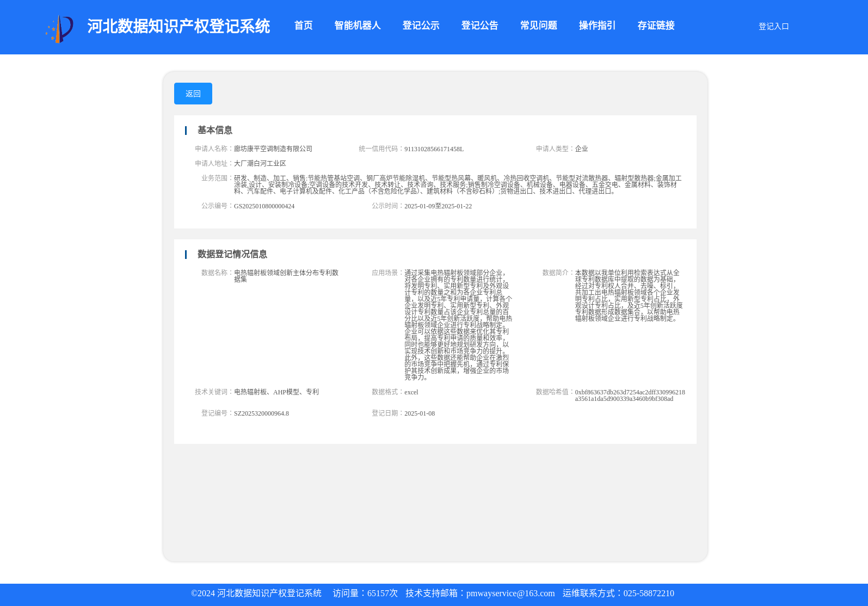Open the 常见问题 menu item
Viewport: 868px width, 606px height.
click(x=538, y=26)
